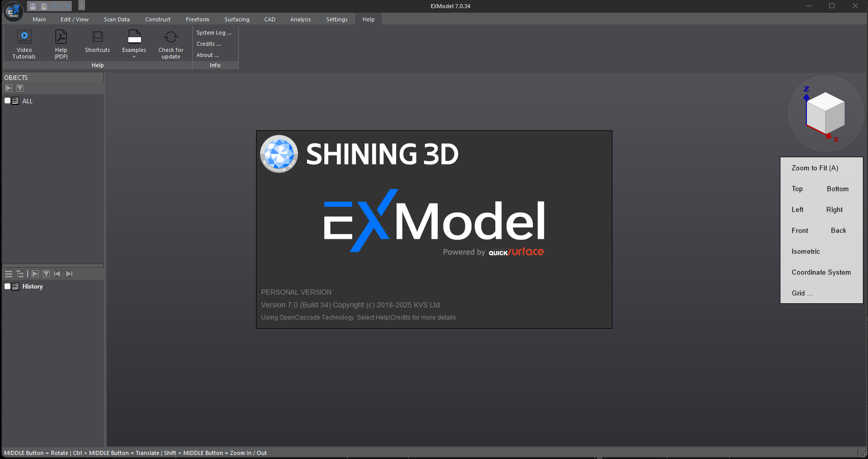Screen dimensions: 868x459
Task: Check for update
Action: 171,44
